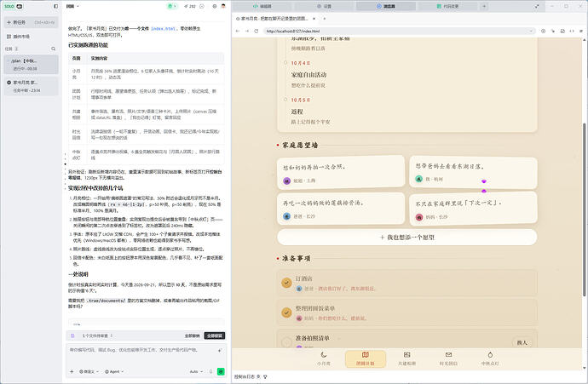Open the 小月亮 bottom nav tab
This screenshot has width=588, height=384.
pyautogui.click(x=324, y=358)
